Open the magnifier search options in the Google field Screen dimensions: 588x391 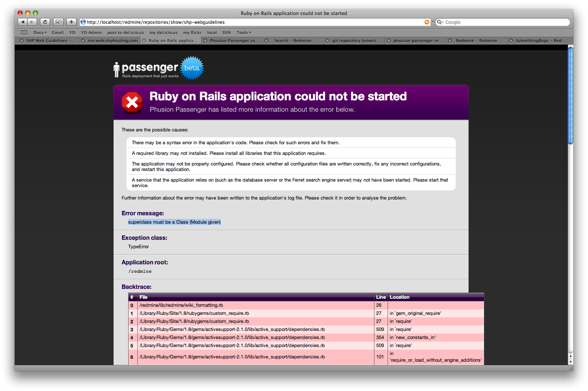pos(440,22)
